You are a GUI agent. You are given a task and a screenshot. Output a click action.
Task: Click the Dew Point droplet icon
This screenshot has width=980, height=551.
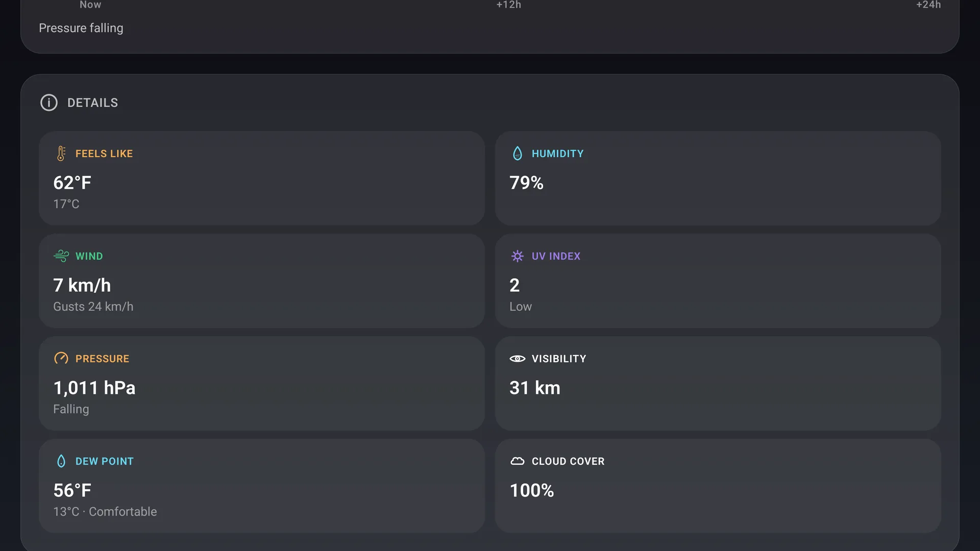61,461
